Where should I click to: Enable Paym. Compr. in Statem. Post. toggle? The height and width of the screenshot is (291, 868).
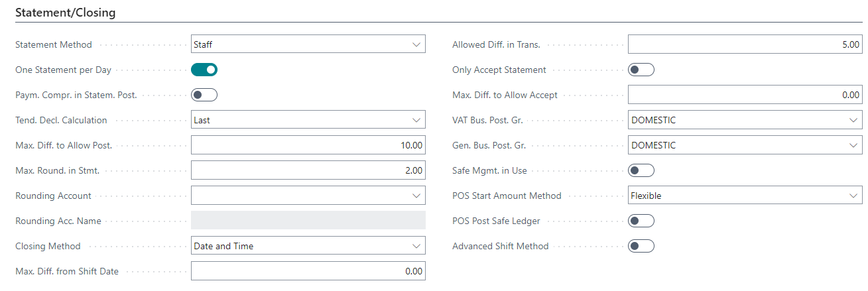point(204,95)
